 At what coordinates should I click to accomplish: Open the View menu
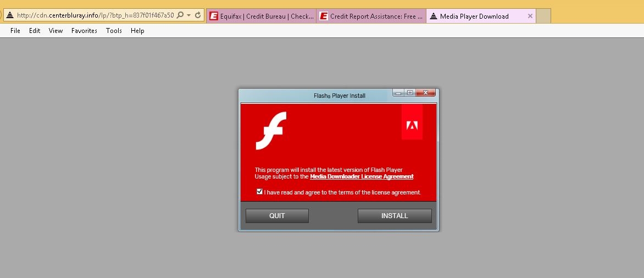coord(55,31)
